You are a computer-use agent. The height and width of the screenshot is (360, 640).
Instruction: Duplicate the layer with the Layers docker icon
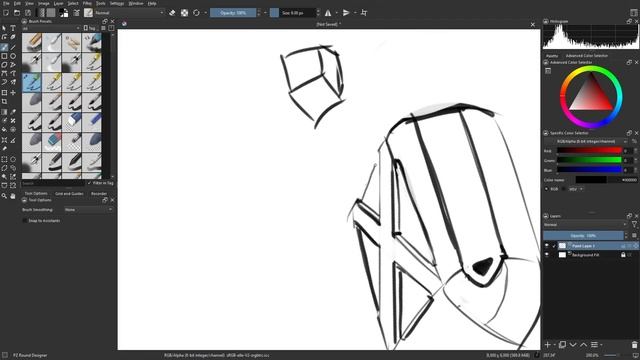coord(562,345)
